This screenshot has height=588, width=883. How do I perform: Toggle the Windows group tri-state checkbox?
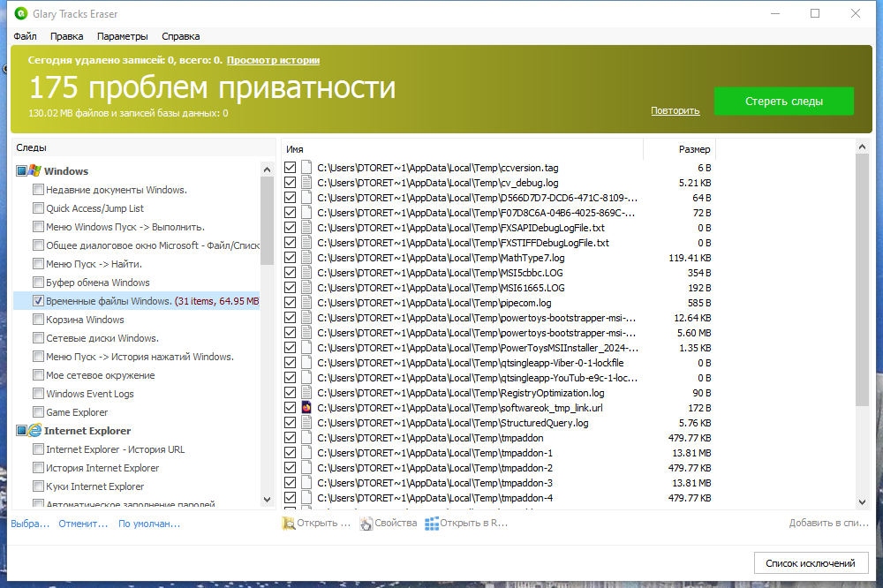21,170
